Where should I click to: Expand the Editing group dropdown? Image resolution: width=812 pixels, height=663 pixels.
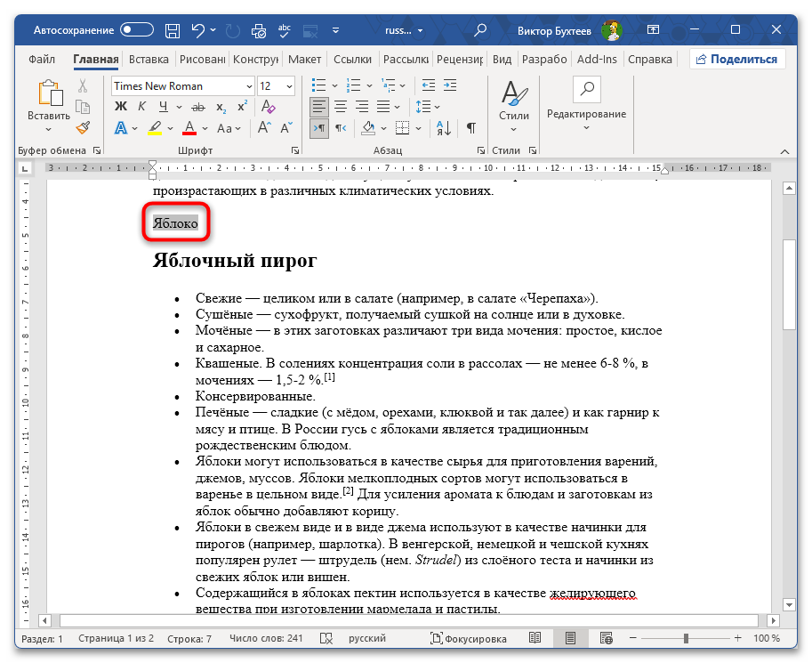(586, 127)
